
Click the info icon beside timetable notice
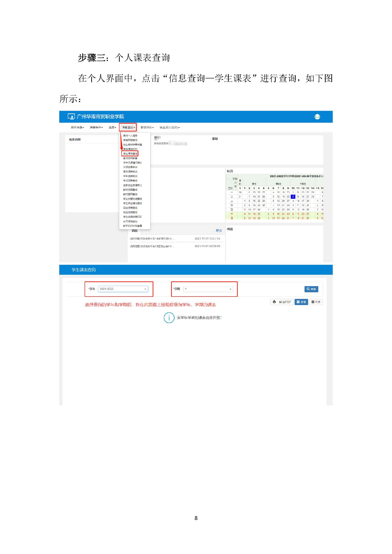coord(169,318)
